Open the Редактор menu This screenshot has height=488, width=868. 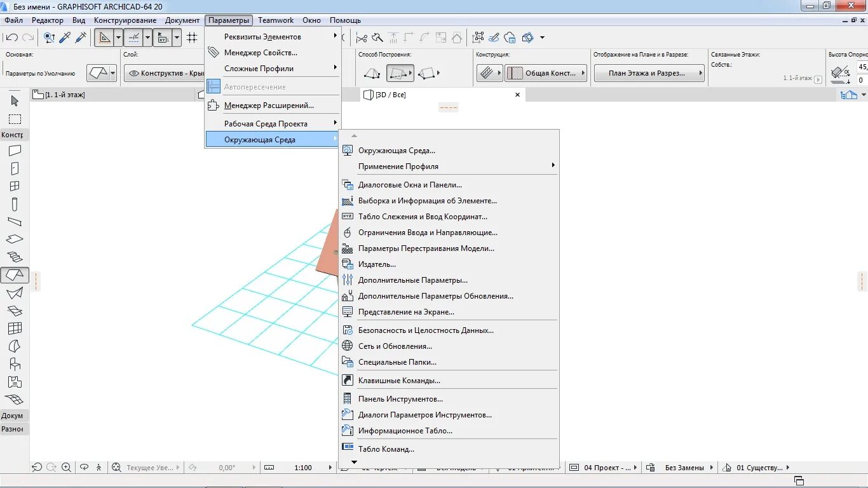pos(48,20)
